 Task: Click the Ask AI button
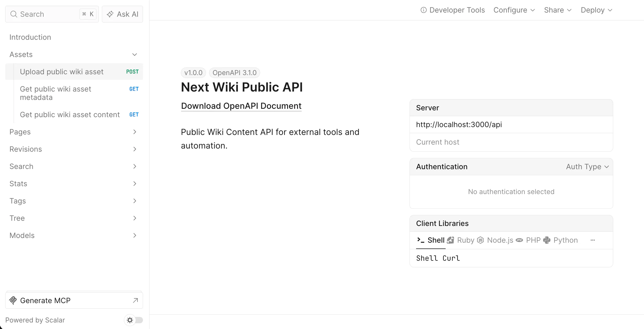point(122,14)
